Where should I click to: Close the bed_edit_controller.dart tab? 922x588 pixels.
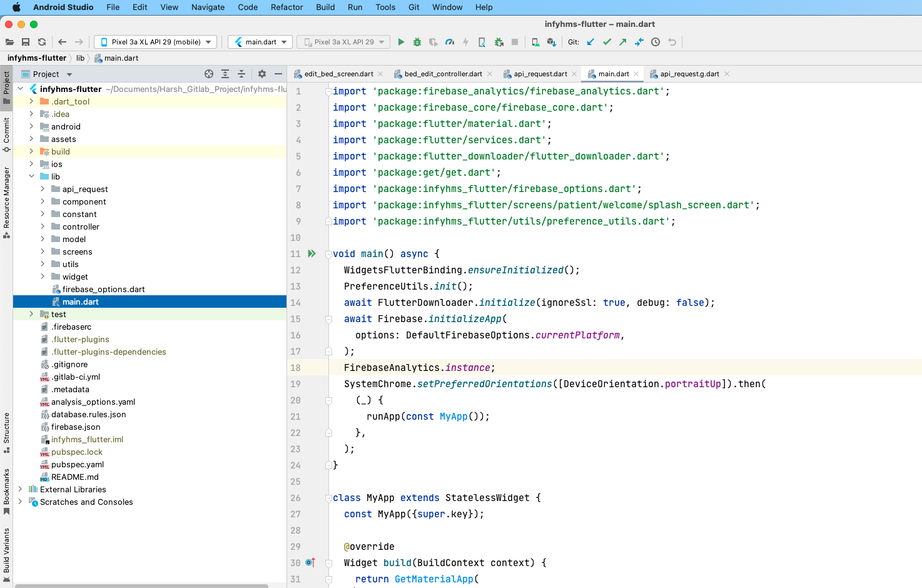pos(490,73)
